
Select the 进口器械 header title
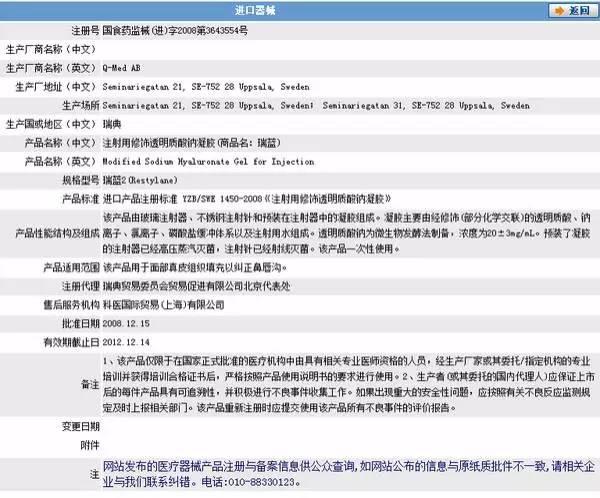click(255, 10)
